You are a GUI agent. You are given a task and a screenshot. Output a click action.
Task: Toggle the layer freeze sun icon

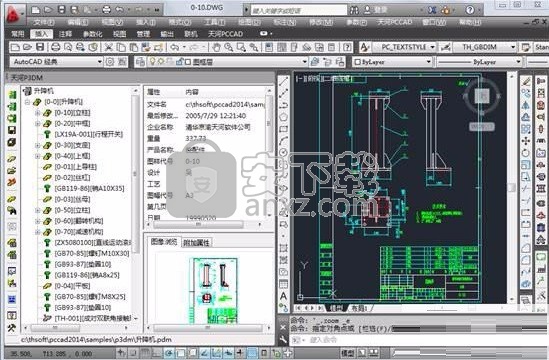(161, 62)
